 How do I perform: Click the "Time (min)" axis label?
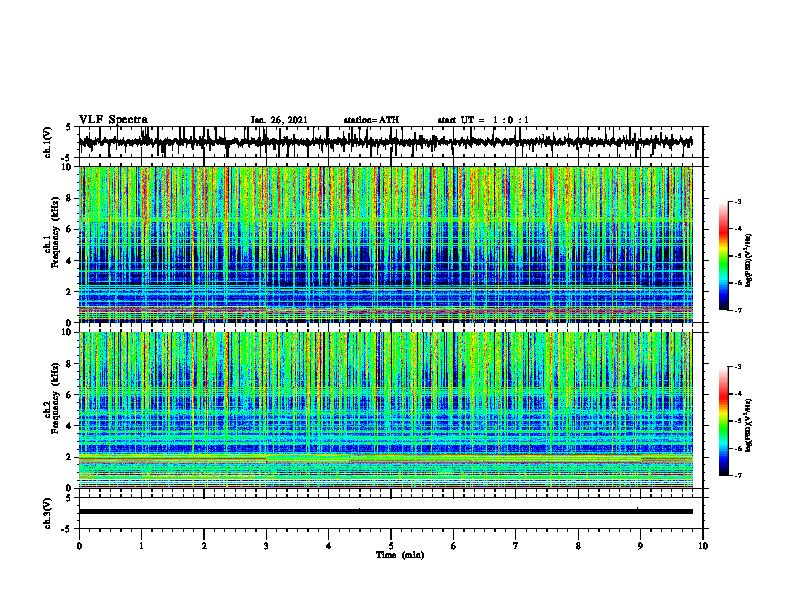[400, 555]
